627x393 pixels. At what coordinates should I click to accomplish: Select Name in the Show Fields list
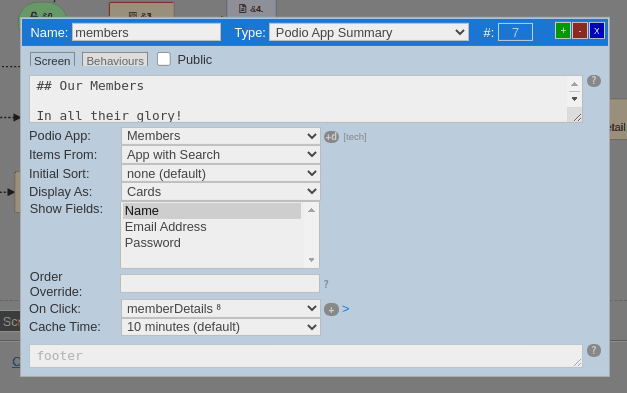[212, 211]
